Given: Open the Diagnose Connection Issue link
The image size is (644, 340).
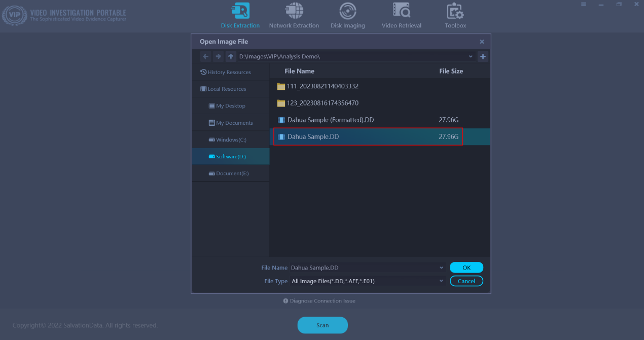Looking at the screenshot, I should [x=319, y=301].
